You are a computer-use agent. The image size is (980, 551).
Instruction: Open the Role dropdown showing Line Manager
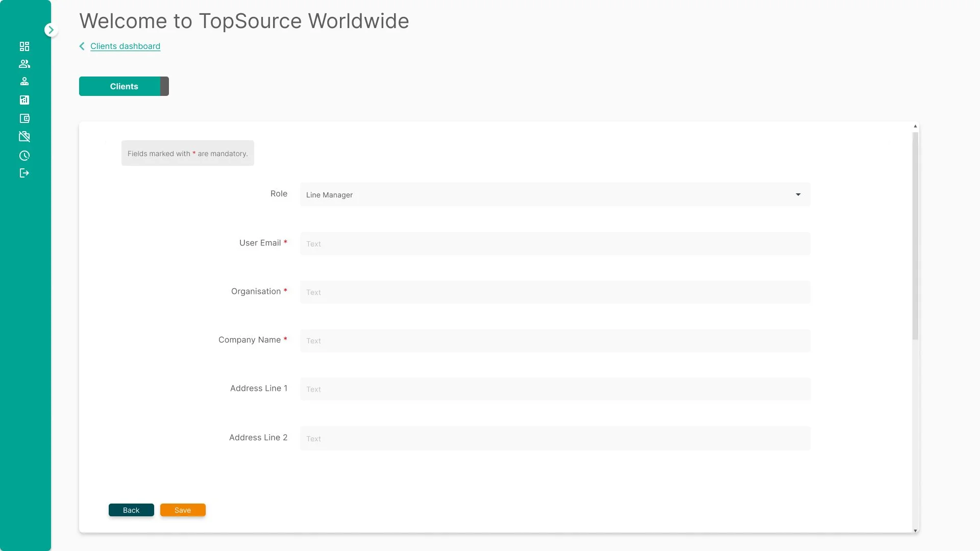pos(554,194)
